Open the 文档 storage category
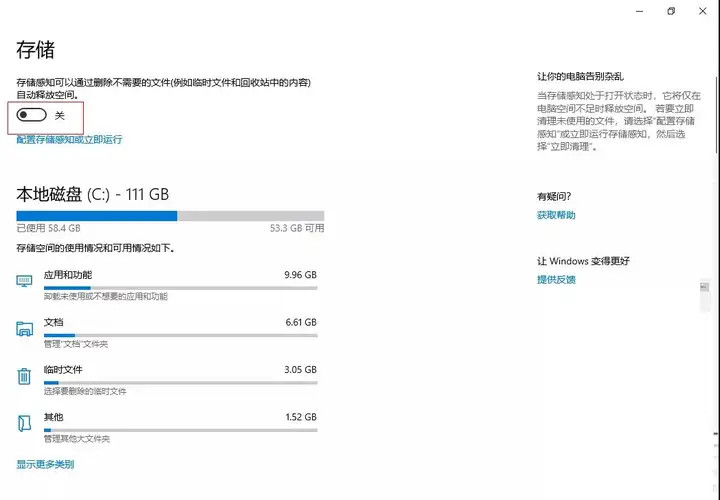720x500 pixels. coord(167,333)
